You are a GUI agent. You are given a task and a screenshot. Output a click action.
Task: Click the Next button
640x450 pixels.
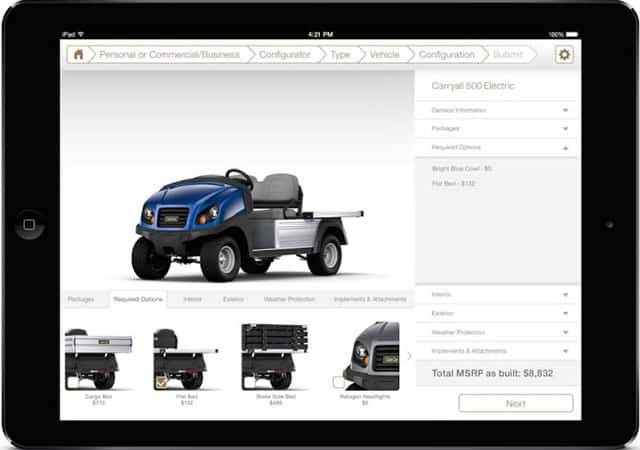pos(516,403)
